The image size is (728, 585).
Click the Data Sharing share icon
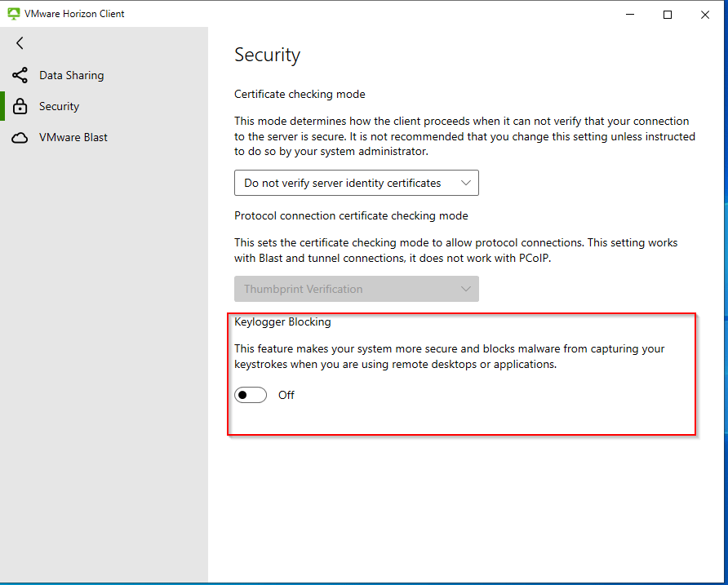click(x=20, y=76)
